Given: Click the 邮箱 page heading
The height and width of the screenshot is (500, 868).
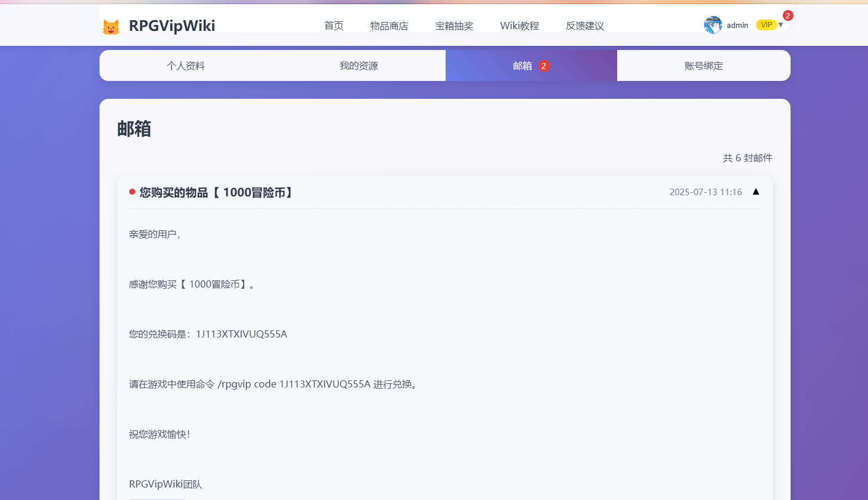Looking at the screenshot, I should 134,129.
